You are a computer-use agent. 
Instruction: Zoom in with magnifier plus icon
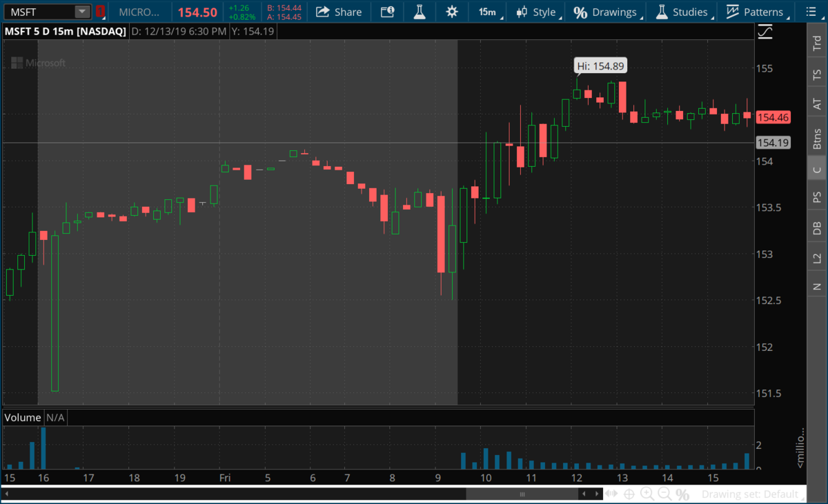(x=647, y=494)
